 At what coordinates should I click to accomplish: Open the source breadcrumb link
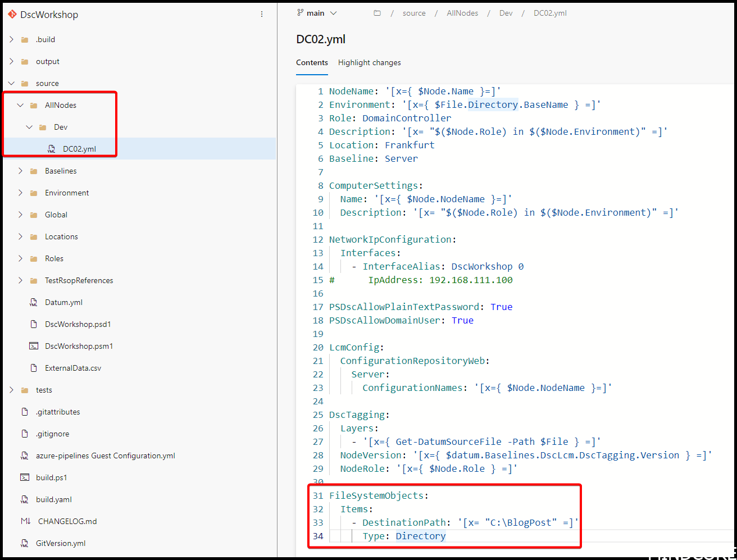coord(414,12)
